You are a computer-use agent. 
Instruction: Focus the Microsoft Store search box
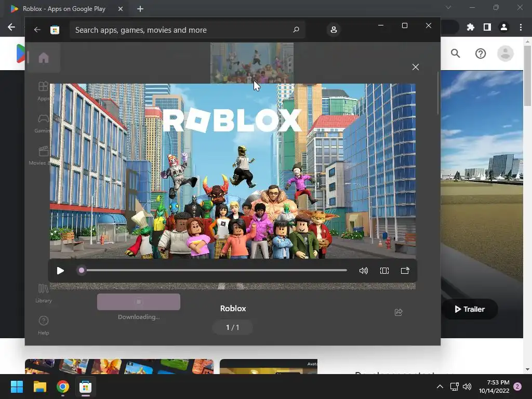[x=187, y=30]
